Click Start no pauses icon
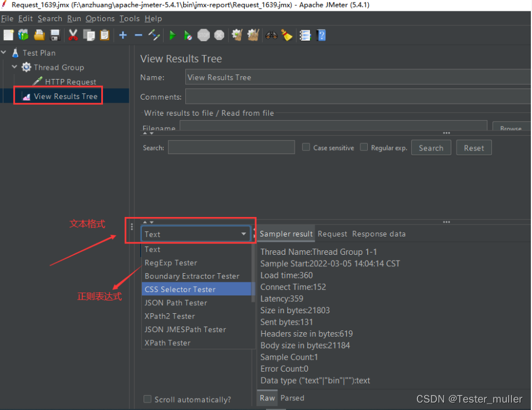This screenshot has height=410, width=532. pos(188,35)
